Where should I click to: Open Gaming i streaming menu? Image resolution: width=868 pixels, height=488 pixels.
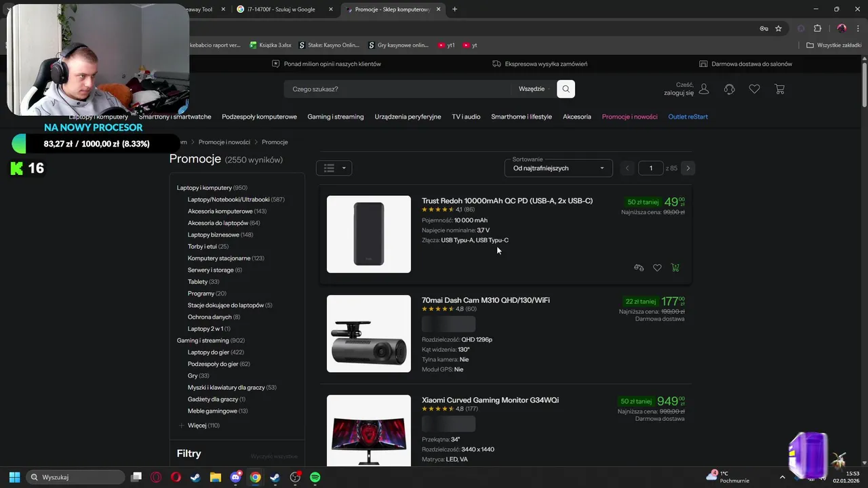(336, 117)
